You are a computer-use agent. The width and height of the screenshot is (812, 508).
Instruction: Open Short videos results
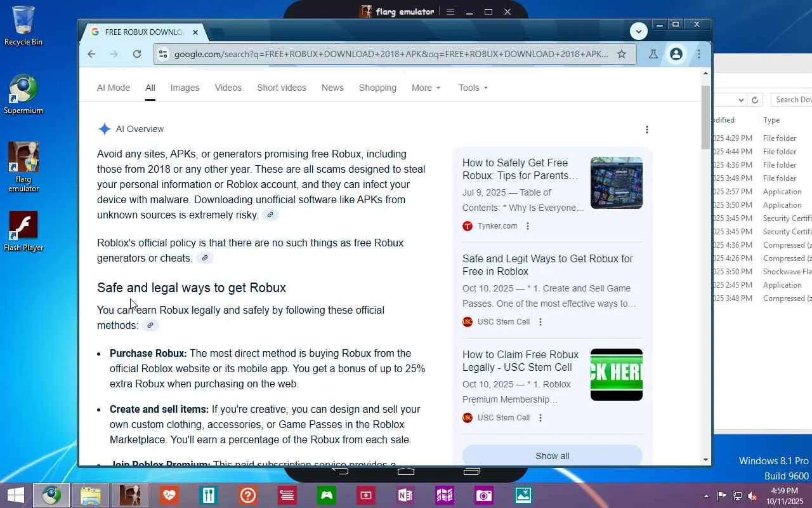click(x=282, y=88)
